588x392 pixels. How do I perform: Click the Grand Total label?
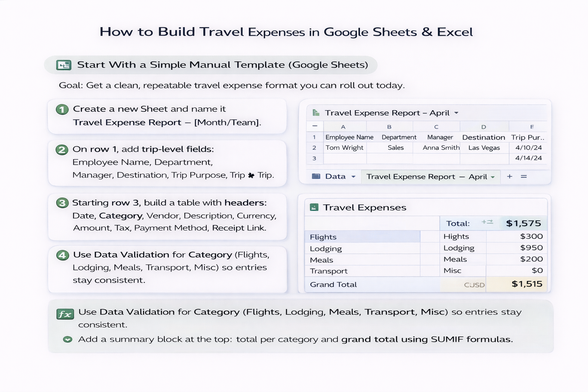(x=333, y=284)
